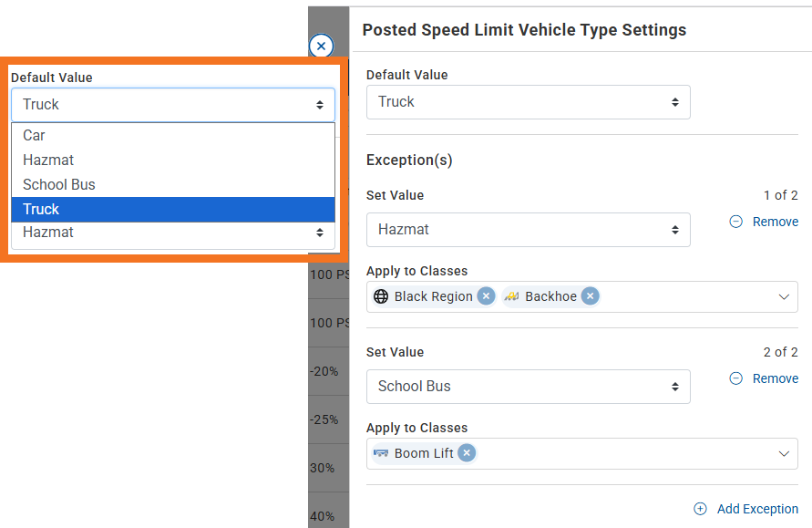
Task: Click the backhoe vehicle icon on Backhoe tag
Action: (511, 296)
